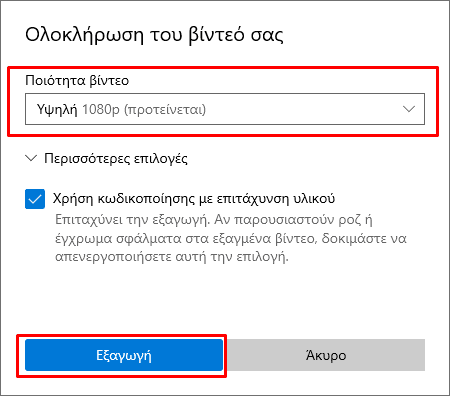This screenshot has height=396, width=450.
Task: Click the απενεργοποιήσετε αυτή την επιλογή text line
Action: (172, 257)
